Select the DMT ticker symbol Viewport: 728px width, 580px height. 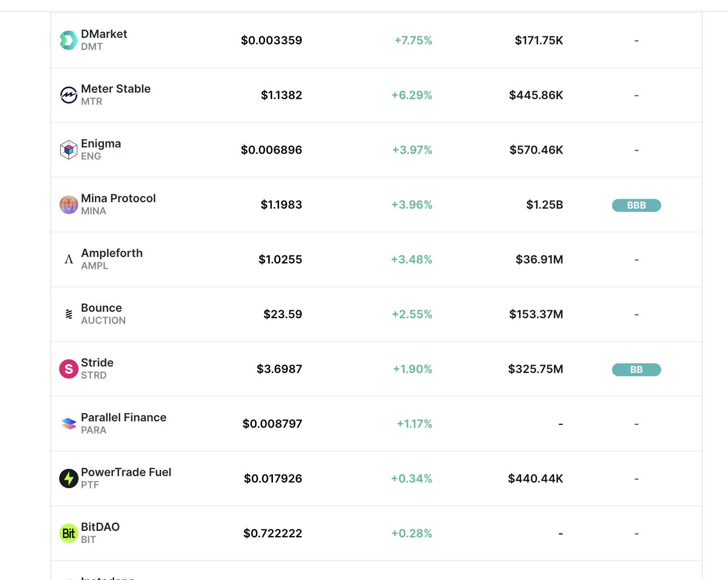(x=92, y=47)
